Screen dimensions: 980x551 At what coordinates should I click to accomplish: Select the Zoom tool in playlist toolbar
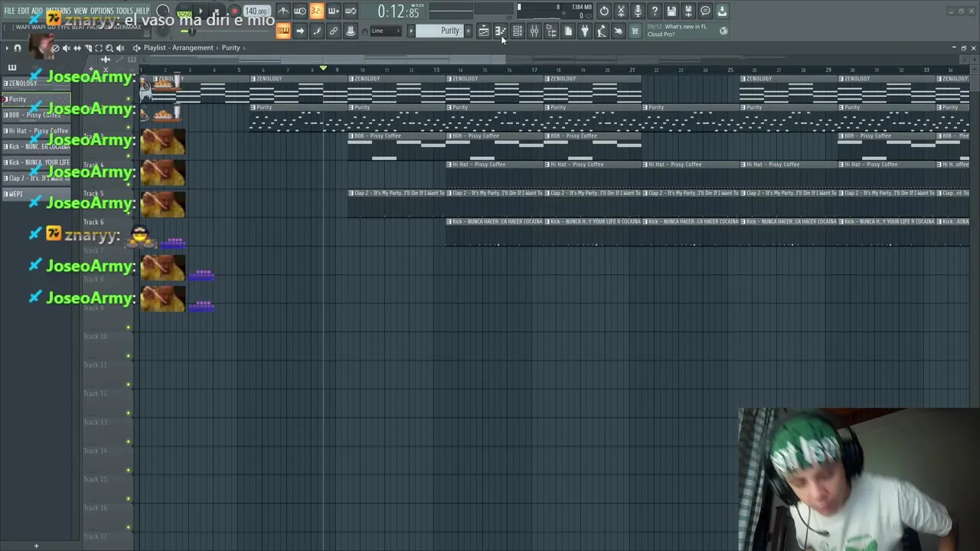109,47
